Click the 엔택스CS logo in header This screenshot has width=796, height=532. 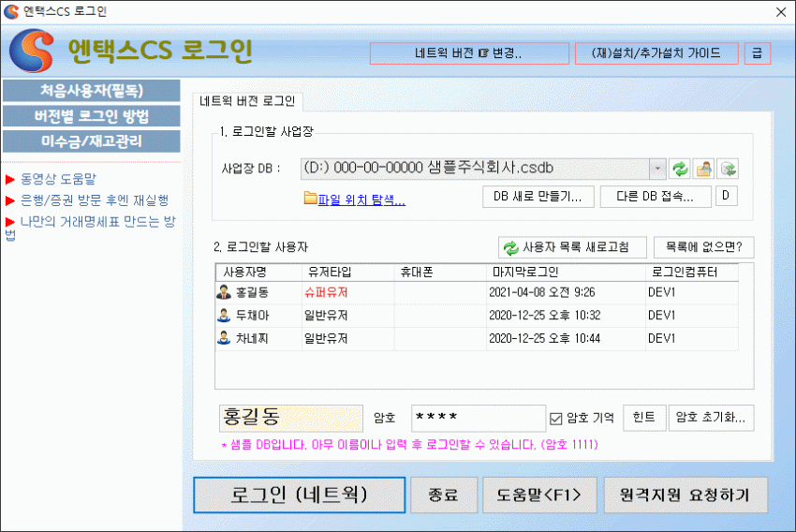pos(32,51)
